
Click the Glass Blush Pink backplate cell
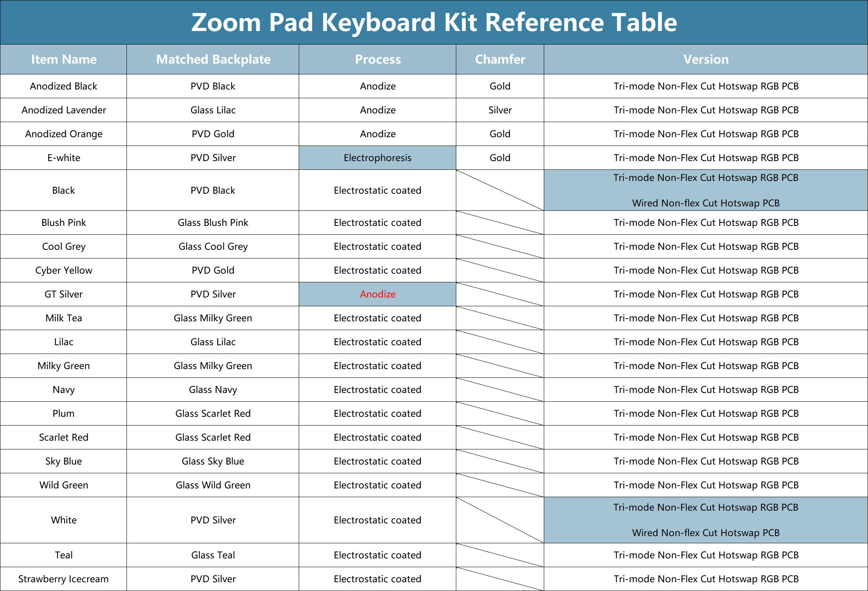213,223
